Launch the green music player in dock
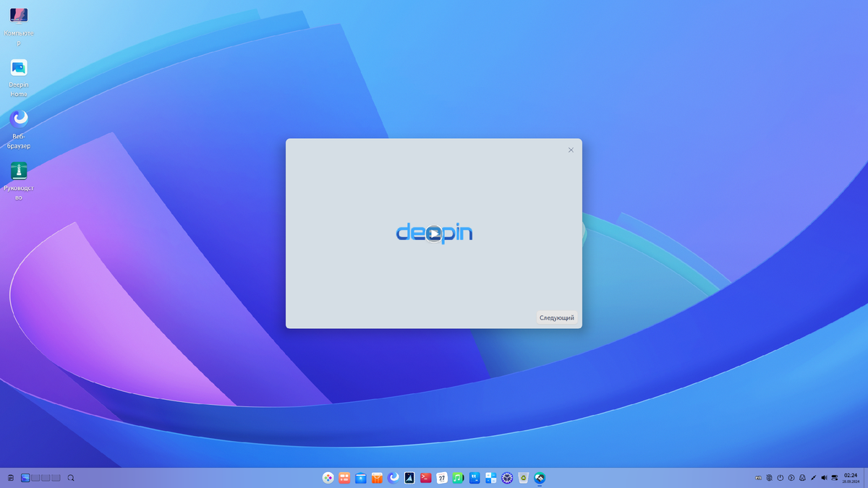The width and height of the screenshot is (868, 488). (458, 478)
